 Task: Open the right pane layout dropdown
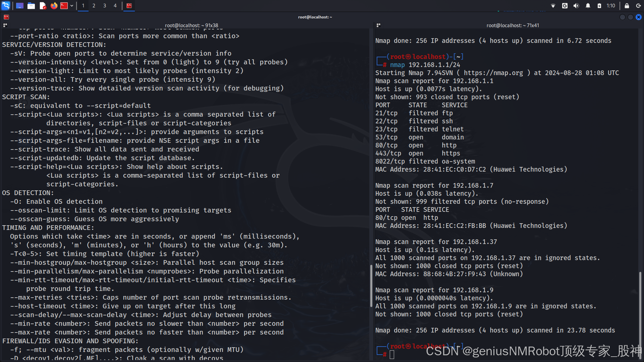(x=378, y=25)
